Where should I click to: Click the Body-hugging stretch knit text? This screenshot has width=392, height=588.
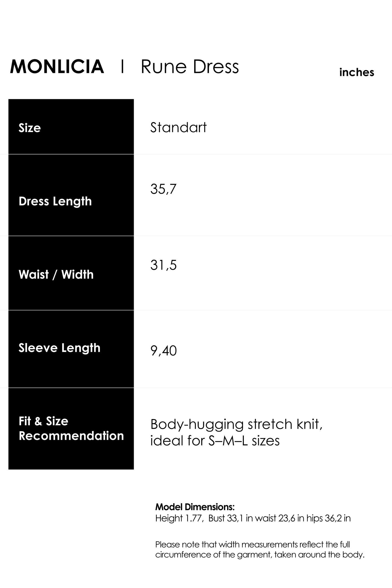pyautogui.click(x=236, y=424)
